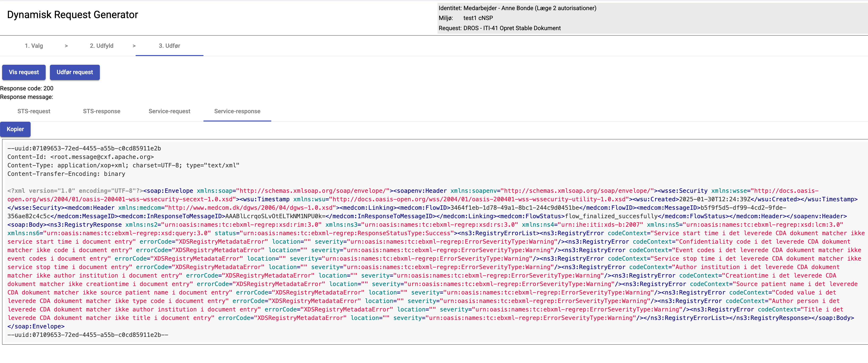Click the arrow between Valg and Udfyld
The image size is (868, 363).
pos(66,46)
